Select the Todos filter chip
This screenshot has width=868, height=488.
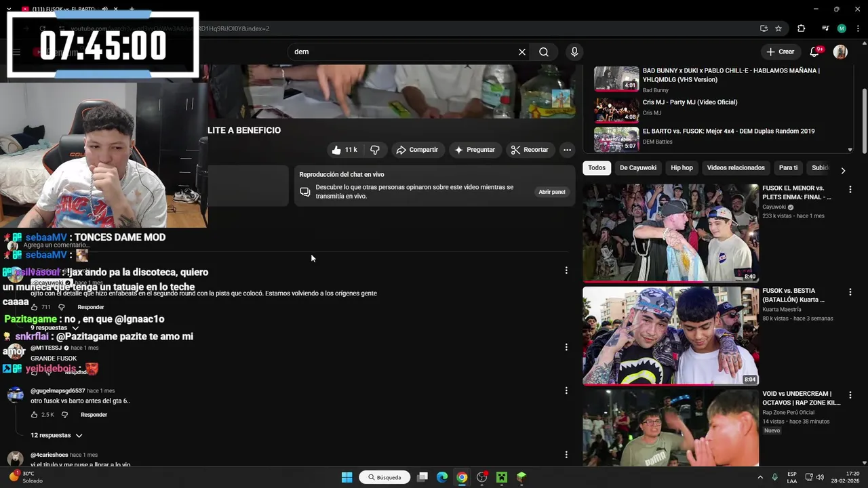click(x=597, y=167)
